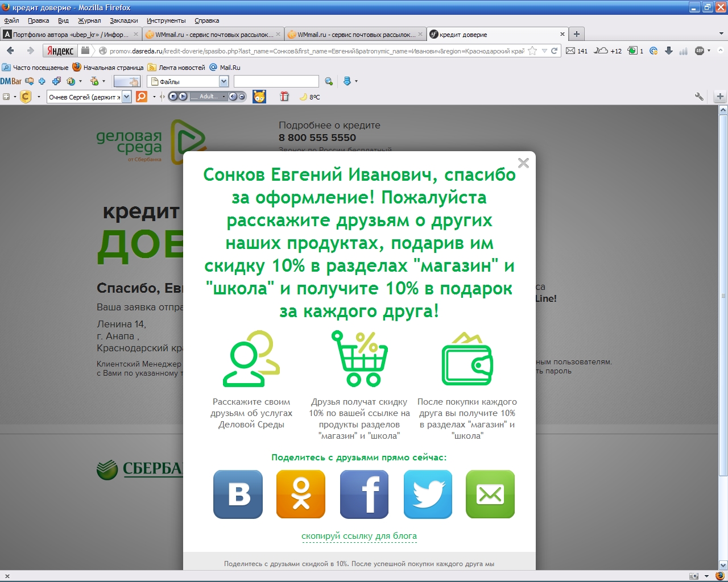Click the plus button at the toolbar's right end
Image resolution: width=728 pixels, height=582 pixels.
coord(720,97)
